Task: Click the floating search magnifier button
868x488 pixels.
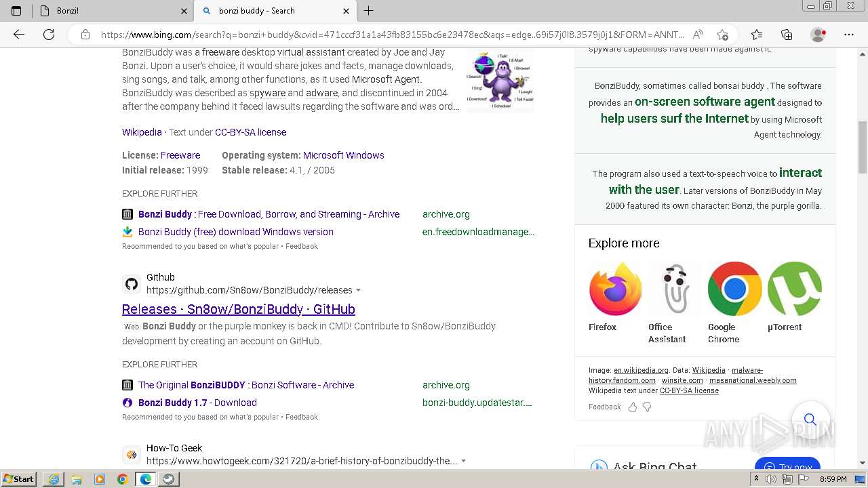Action: [810, 420]
